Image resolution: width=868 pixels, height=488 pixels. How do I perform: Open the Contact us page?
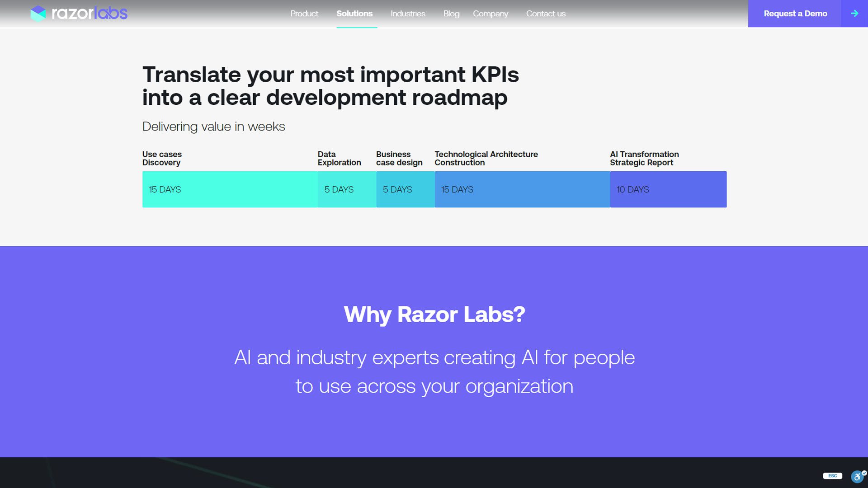click(545, 14)
